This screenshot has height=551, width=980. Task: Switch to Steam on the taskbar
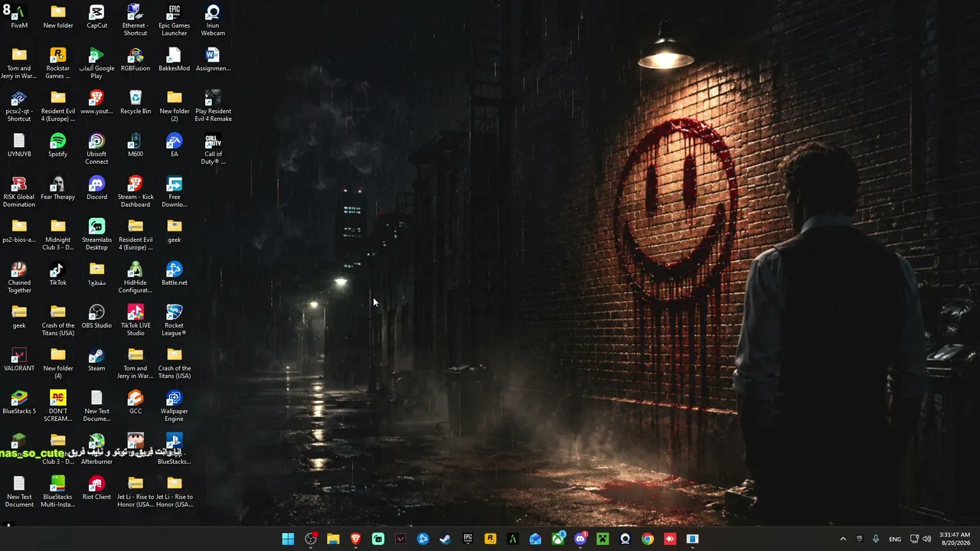tap(445, 539)
